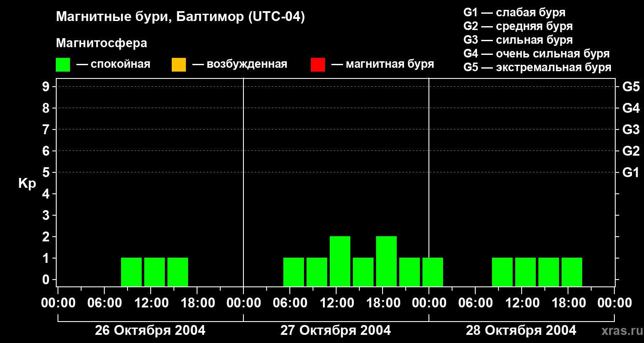Click the '00:00' label starting 28 October
This screenshot has height=343, width=644.
[x=429, y=303]
